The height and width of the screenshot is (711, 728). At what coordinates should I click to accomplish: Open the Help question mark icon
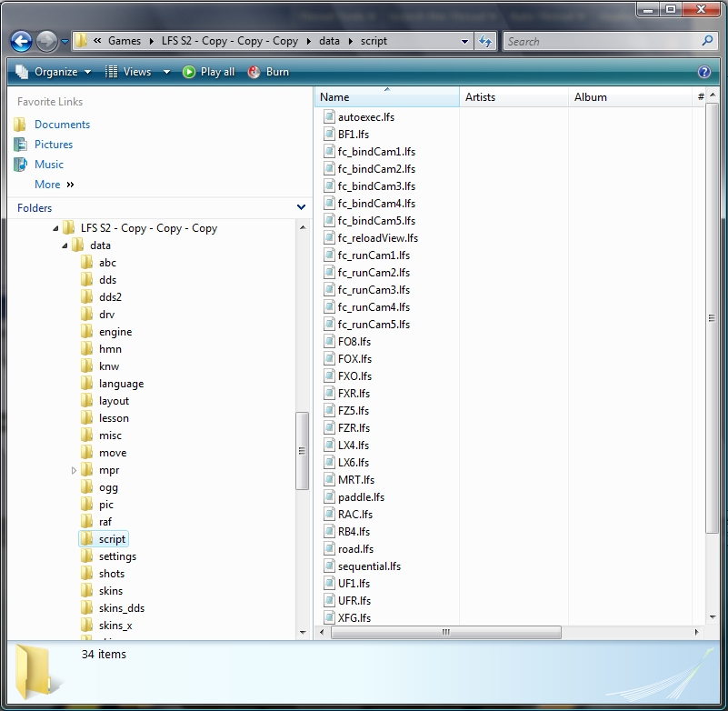pyautogui.click(x=703, y=72)
